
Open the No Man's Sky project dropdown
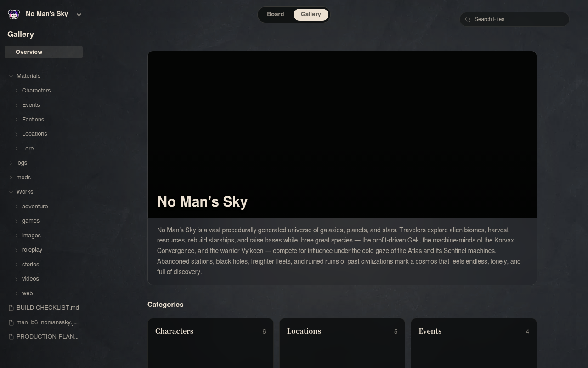pyautogui.click(x=79, y=14)
